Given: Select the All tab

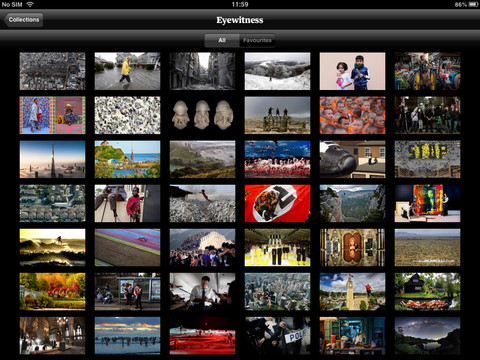Looking at the screenshot, I should coord(222,40).
